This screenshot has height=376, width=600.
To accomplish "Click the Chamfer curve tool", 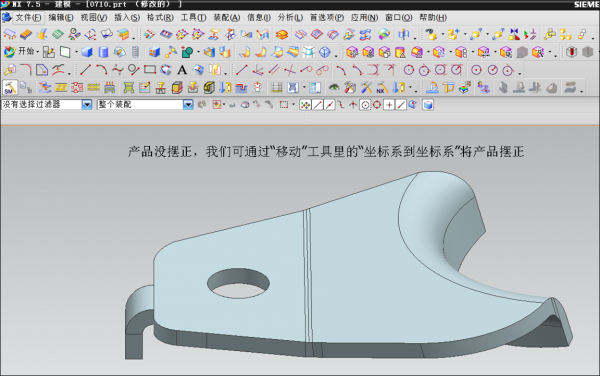I will pos(42,70).
